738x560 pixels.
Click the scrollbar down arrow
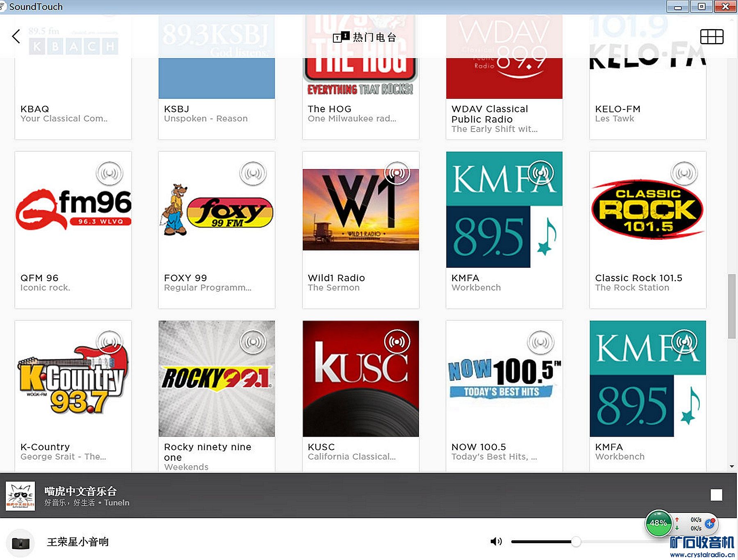click(732, 467)
